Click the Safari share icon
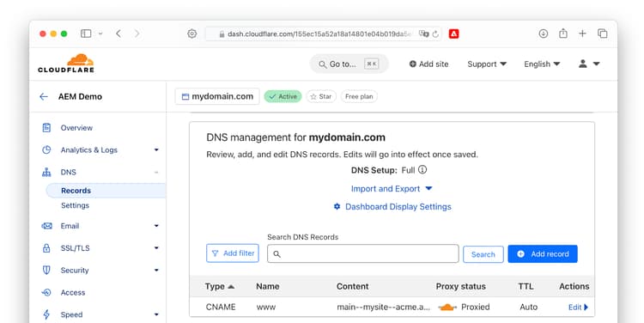Viewport: 644px width, 323px height. click(563, 34)
